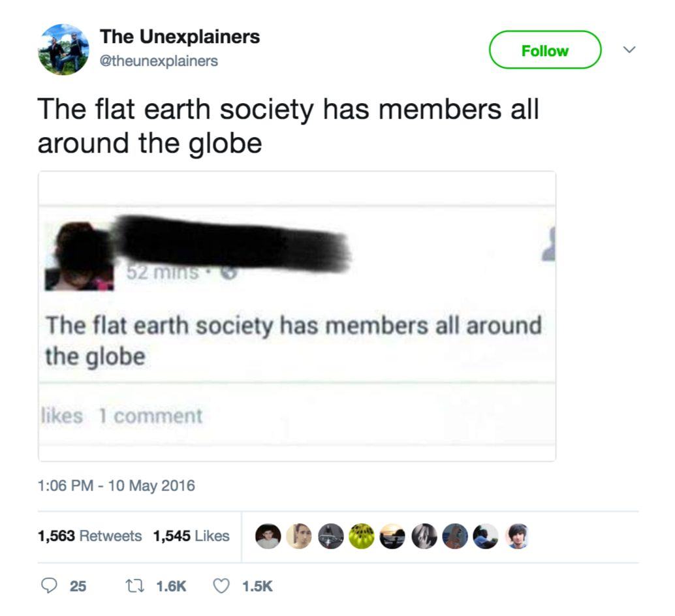Click the second liker avatar
The image size is (675, 616).
click(299, 536)
